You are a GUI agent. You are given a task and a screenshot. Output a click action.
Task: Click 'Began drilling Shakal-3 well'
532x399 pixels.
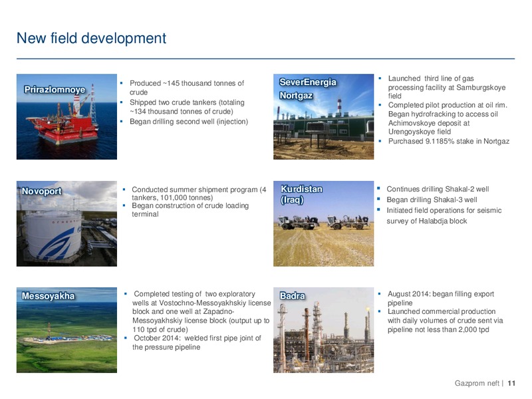click(x=432, y=200)
